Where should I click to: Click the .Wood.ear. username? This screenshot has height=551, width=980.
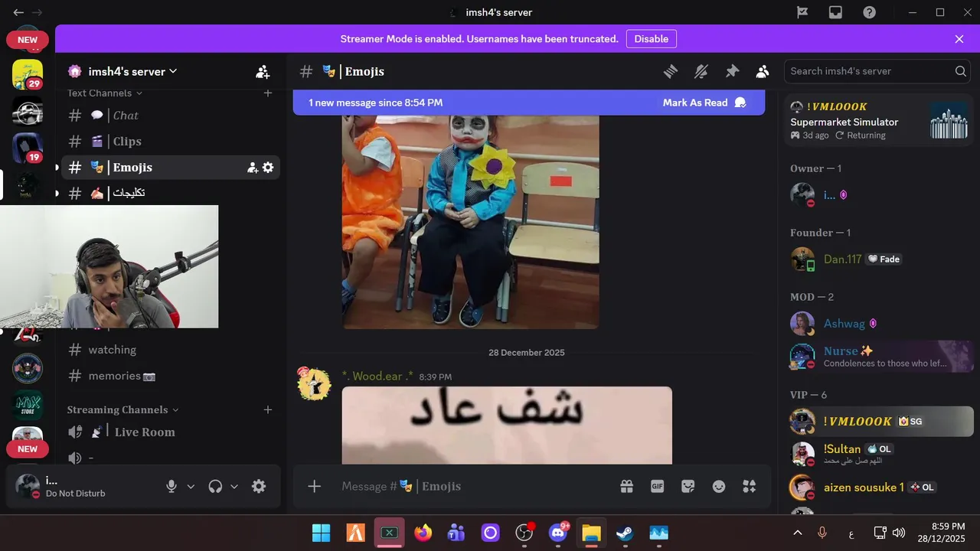(x=377, y=376)
